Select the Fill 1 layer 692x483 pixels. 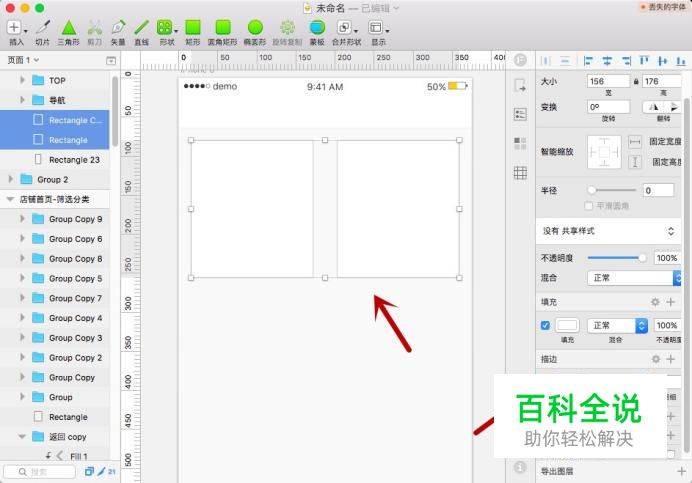point(55,456)
